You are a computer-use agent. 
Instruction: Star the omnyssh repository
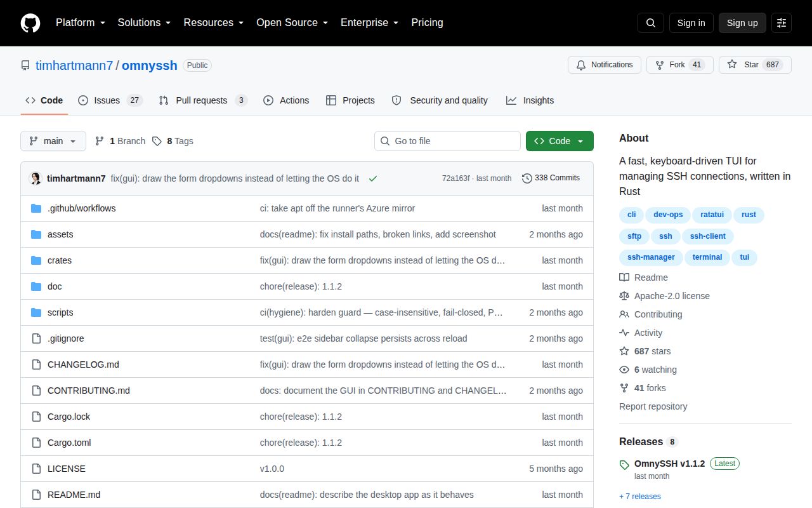[755, 65]
